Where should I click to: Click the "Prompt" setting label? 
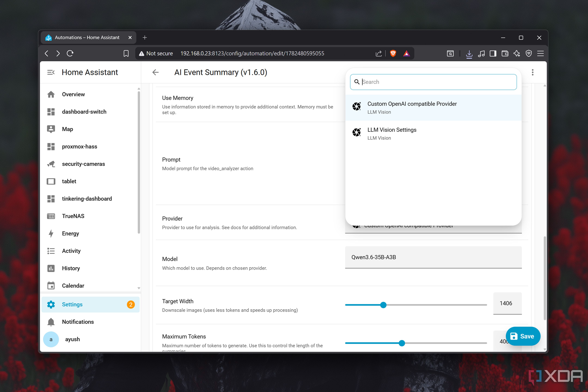171,160
